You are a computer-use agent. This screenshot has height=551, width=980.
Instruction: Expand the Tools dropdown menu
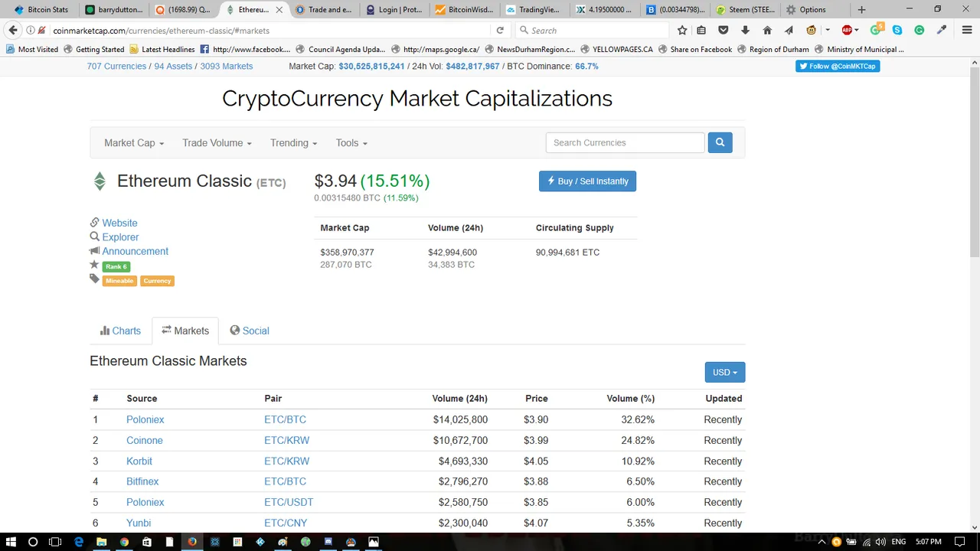pos(351,143)
